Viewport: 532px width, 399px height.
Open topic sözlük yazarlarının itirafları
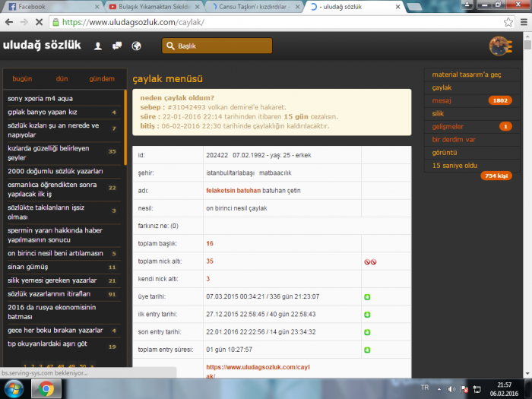[x=49, y=294]
